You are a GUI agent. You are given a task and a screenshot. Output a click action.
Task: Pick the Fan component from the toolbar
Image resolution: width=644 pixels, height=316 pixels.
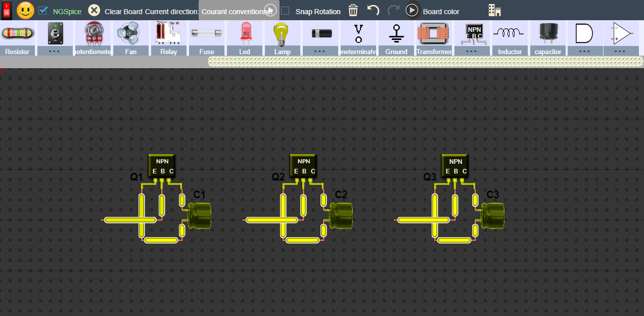point(130,36)
